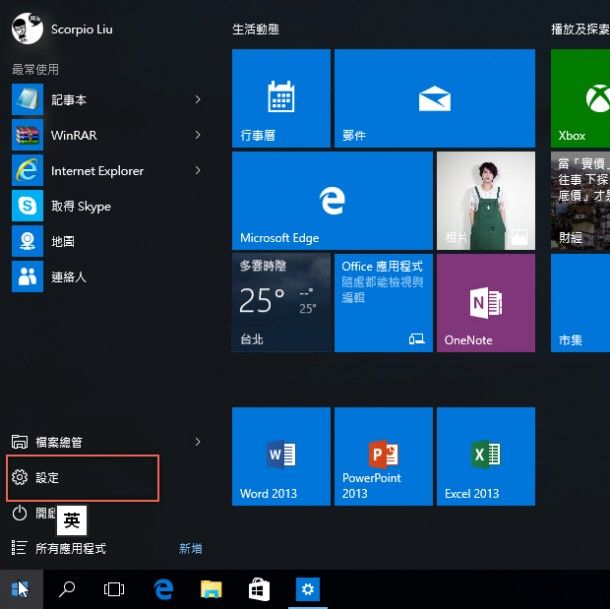Open the Excel 2013 tile
This screenshot has height=609, width=610.
(x=485, y=456)
